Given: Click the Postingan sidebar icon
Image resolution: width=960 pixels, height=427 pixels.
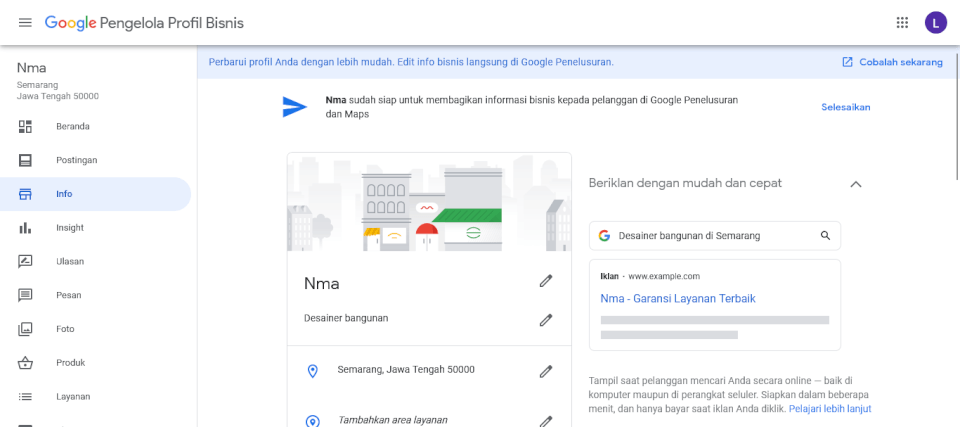Looking at the screenshot, I should tap(25, 161).
